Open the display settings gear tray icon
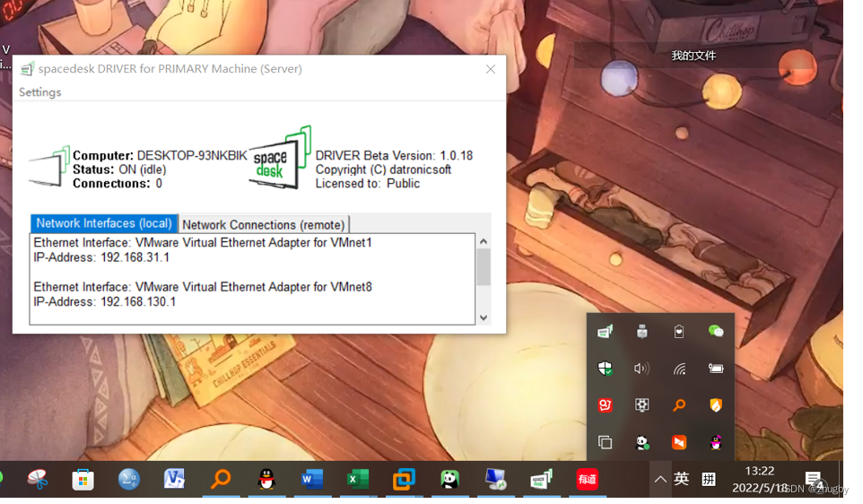 point(641,405)
